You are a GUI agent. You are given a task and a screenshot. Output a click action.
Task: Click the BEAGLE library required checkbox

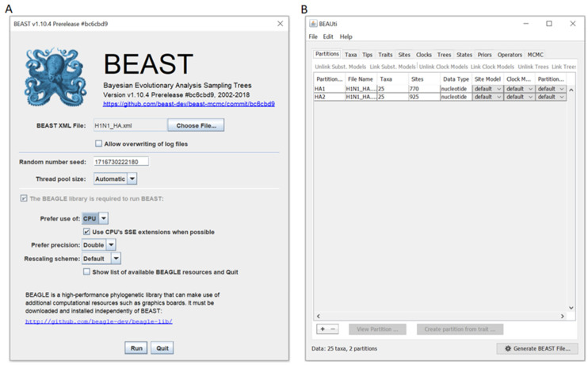click(x=24, y=198)
